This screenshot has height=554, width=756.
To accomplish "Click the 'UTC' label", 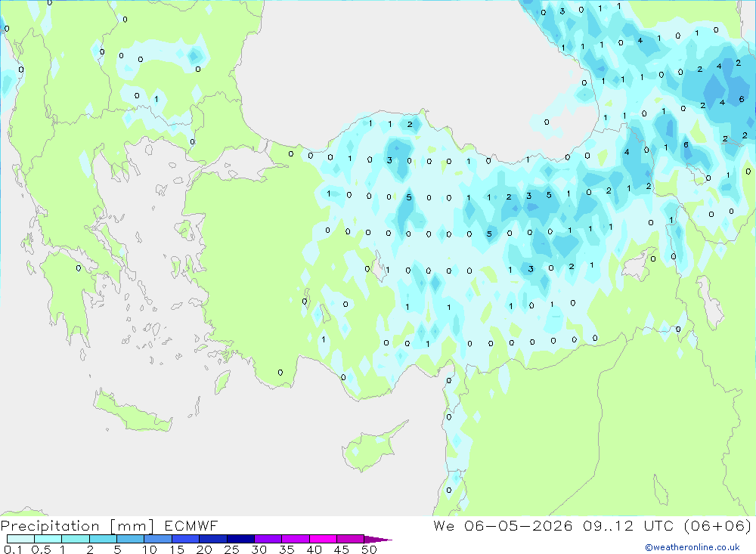I will coord(658,525).
